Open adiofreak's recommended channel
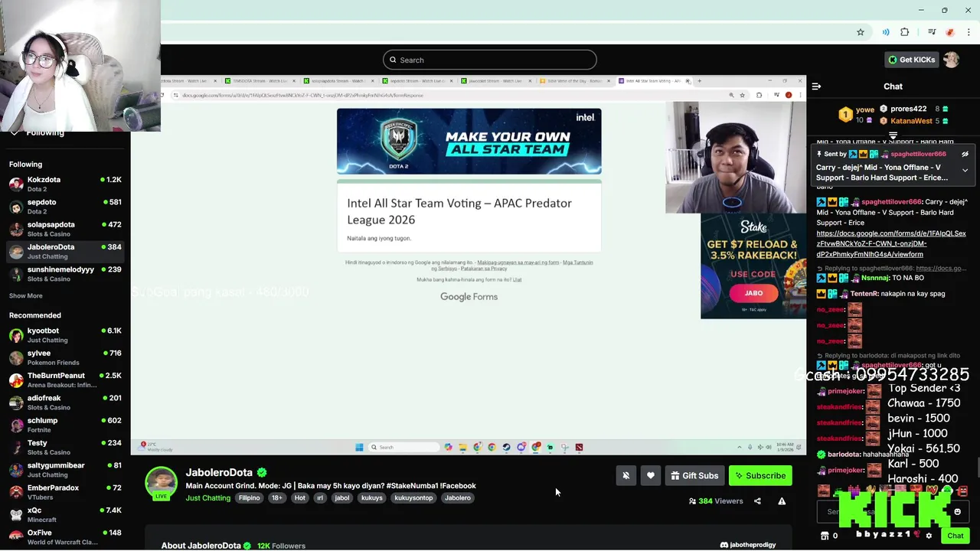The height and width of the screenshot is (551, 980). click(65, 403)
